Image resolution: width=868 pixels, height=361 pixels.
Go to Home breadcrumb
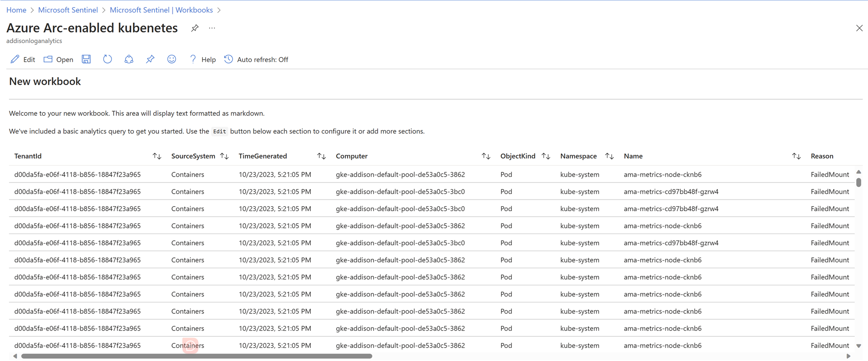[16, 10]
